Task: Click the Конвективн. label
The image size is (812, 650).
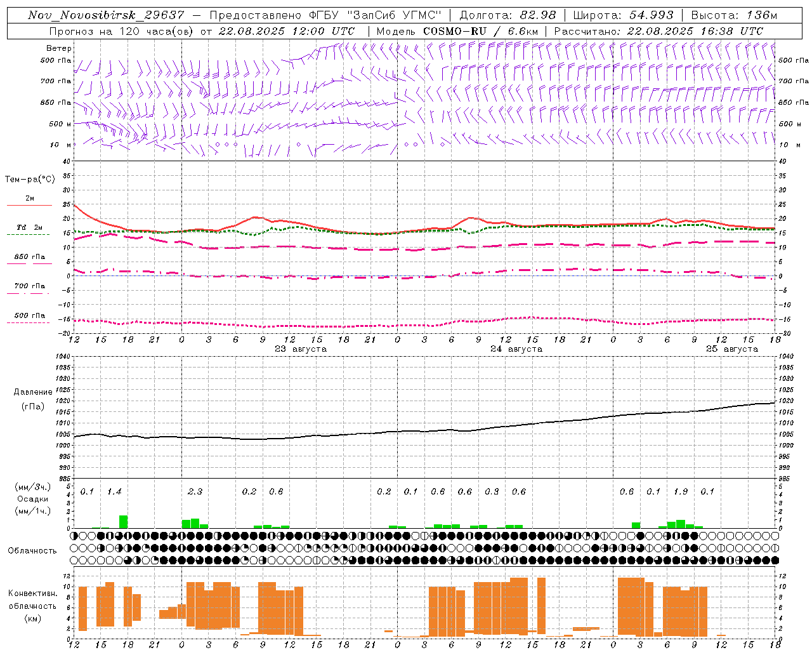Action: point(33,594)
